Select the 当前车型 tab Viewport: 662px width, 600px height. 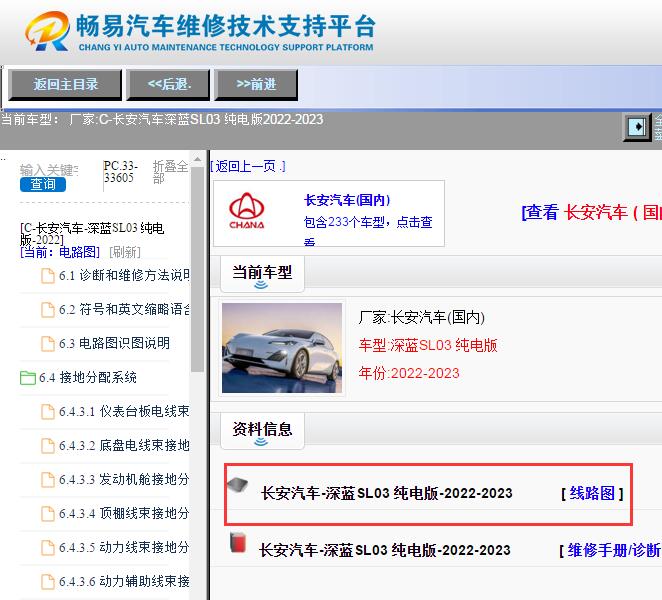coord(262,274)
